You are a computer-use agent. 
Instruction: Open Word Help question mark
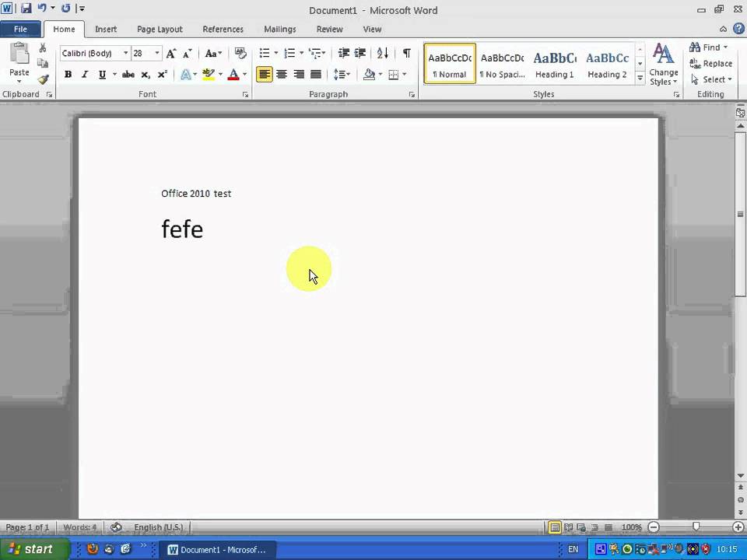click(x=738, y=29)
